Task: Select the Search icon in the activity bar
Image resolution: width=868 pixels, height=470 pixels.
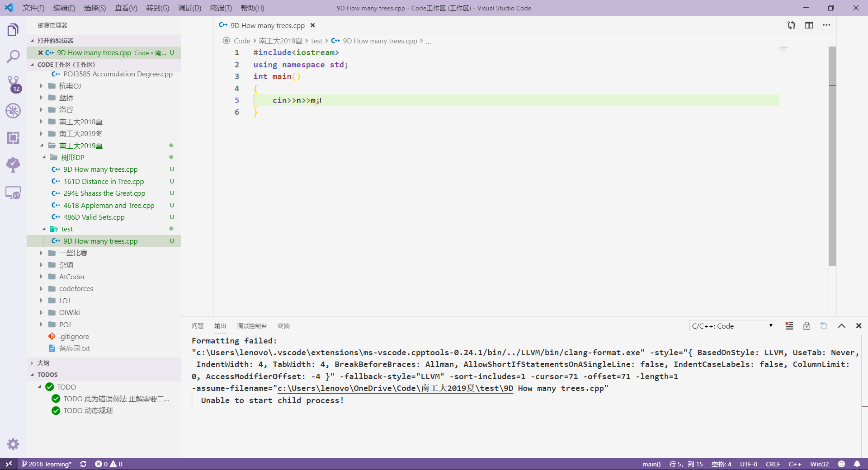Action: coord(12,56)
